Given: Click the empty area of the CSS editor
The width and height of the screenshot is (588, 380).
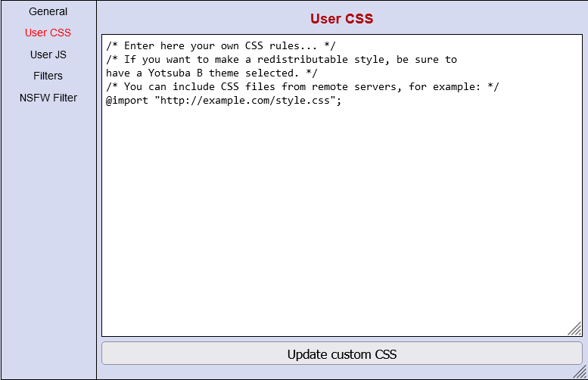Looking at the screenshot, I should (341, 227).
